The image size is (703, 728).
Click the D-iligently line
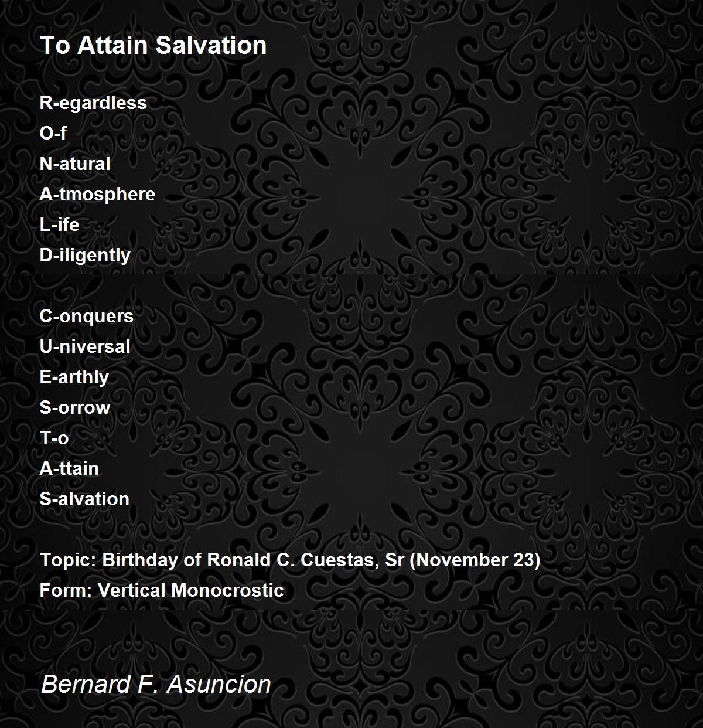[85, 255]
